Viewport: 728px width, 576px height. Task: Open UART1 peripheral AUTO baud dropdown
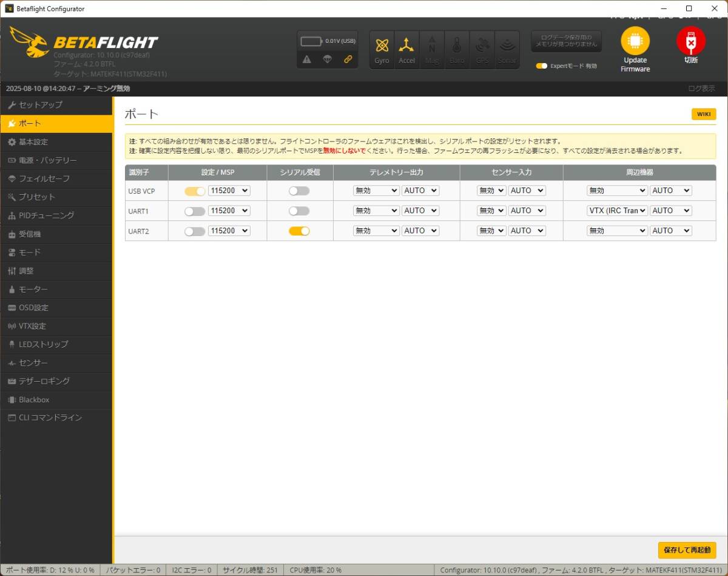tap(671, 211)
